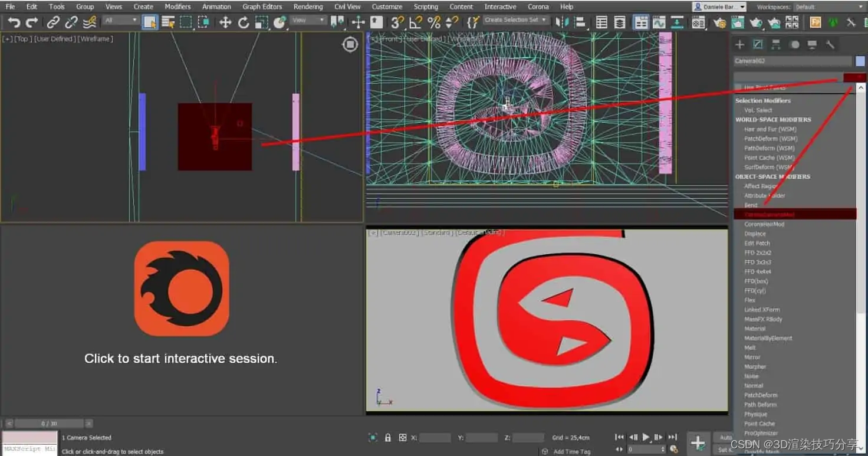Open Select by Name dialog icon
Image resolution: width=868 pixels, height=456 pixels.
point(168,22)
